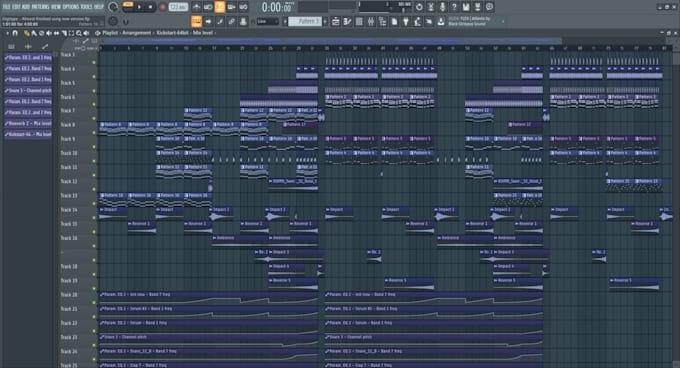Select 'Snare 3 - Channel pitch' clip in picker

tap(28, 91)
